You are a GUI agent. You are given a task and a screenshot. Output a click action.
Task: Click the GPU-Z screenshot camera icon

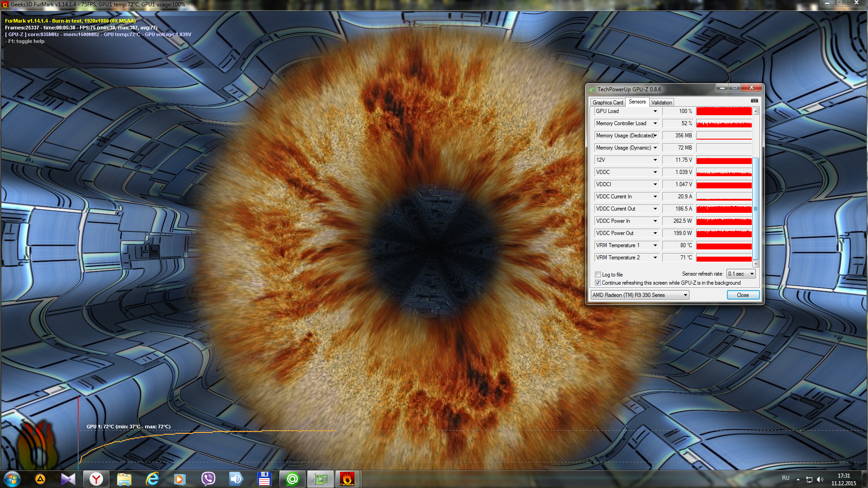754,101
